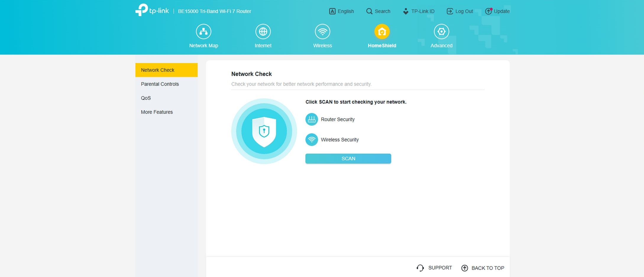Viewport: 644px width, 277px height.
Task: Open the Advanced gear icon
Action: point(441,32)
